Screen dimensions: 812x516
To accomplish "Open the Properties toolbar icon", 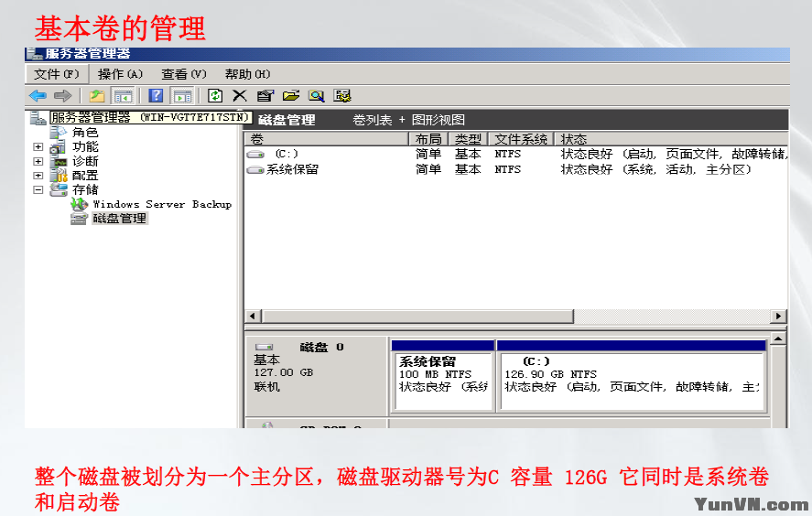I will tap(265, 96).
